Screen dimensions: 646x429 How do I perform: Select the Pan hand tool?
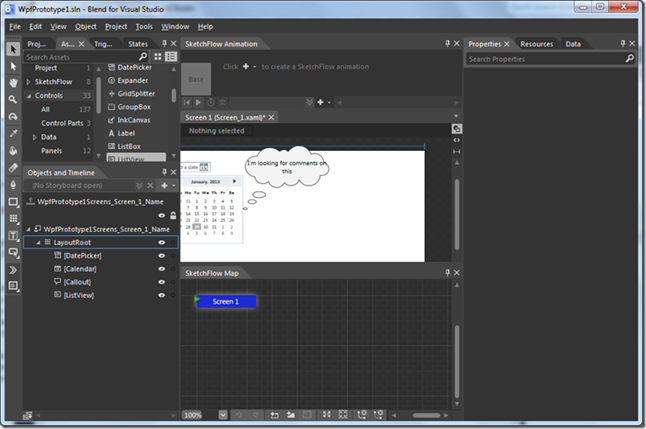coord(13,83)
